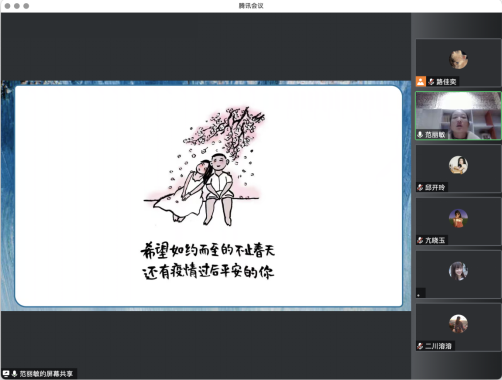Click 二川溶溶's muted microphone icon

point(420,346)
